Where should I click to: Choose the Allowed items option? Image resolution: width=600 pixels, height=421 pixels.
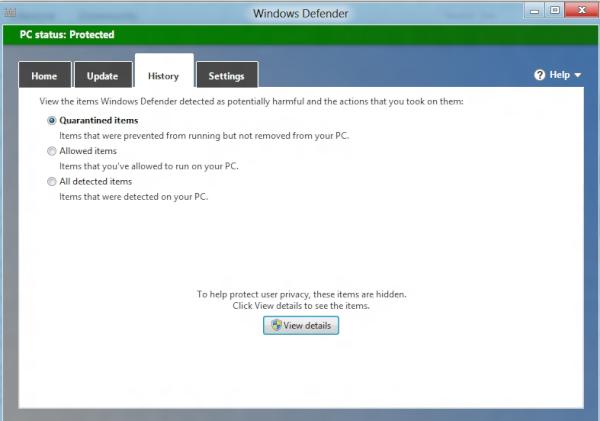pos(52,151)
